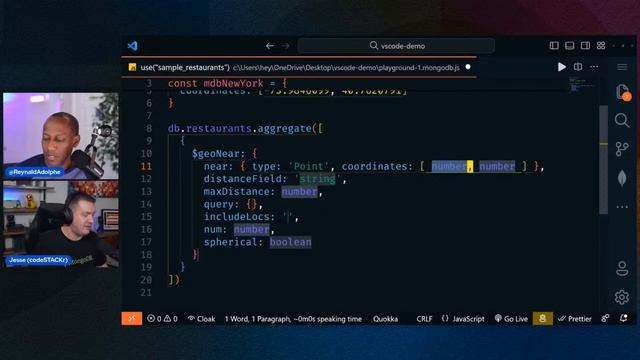Open the Customize Layout grid icon
This screenshot has height=360, width=640.
[601, 46]
